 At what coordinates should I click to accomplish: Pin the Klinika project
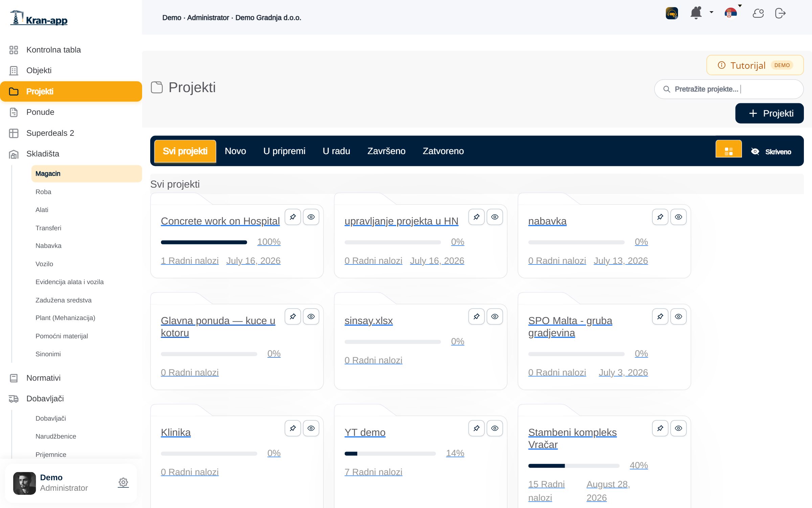(x=293, y=428)
